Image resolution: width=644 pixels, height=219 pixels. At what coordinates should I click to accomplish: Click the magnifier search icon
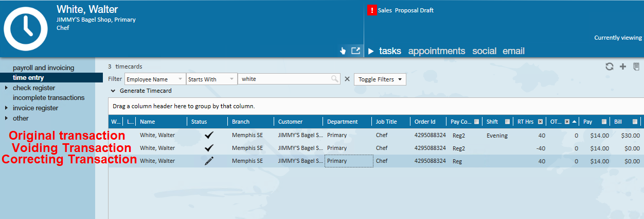[335, 79]
